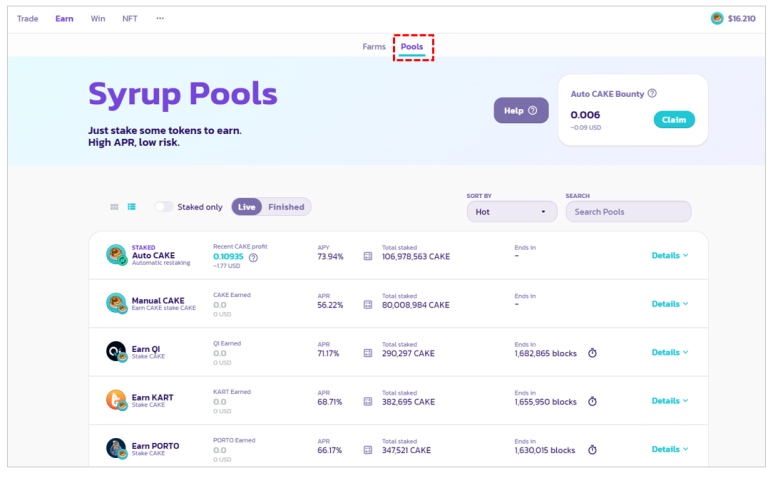
Task: Select the Finished pools filter
Action: tap(286, 207)
